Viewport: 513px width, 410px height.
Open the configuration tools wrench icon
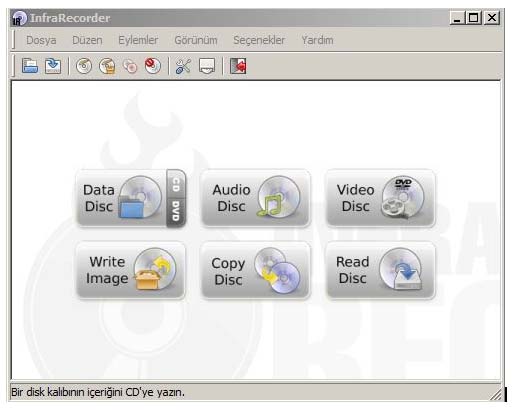183,66
